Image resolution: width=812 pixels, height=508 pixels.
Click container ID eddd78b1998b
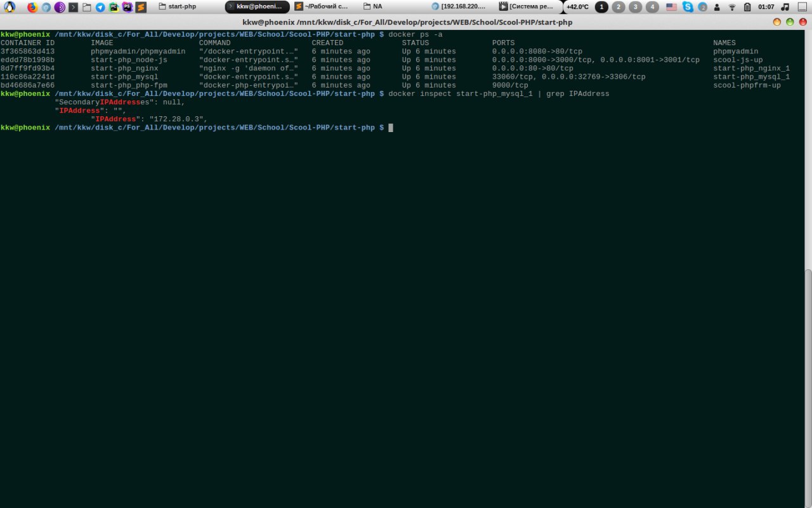click(x=27, y=60)
